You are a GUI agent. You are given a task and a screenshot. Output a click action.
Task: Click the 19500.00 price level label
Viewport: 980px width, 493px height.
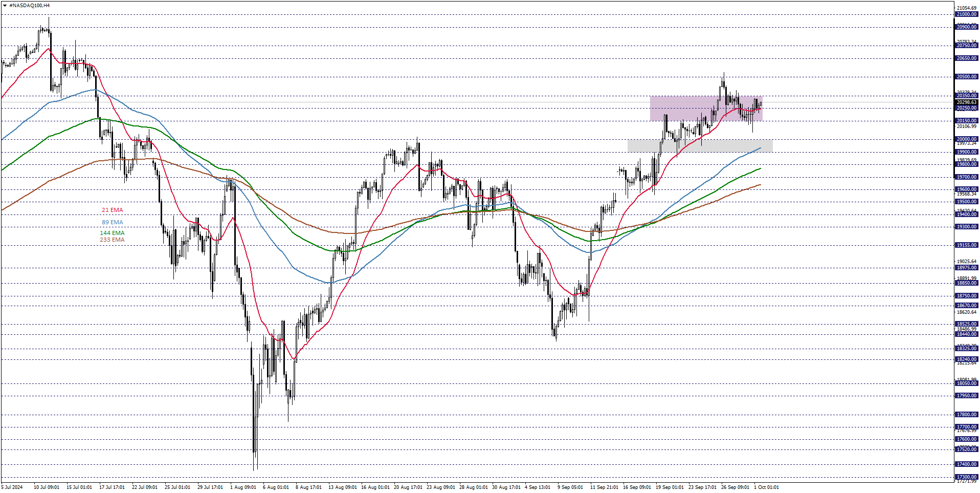click(x=967, y=202)
